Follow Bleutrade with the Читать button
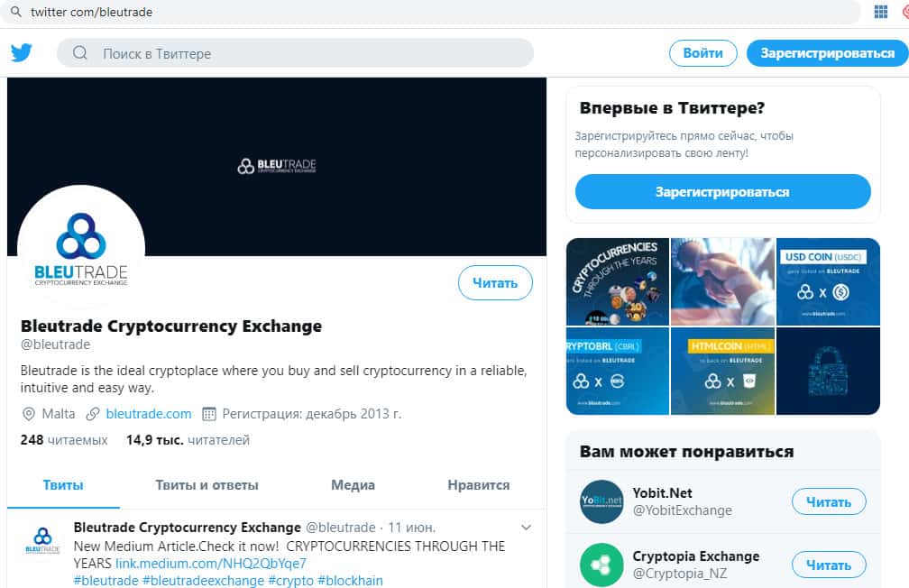This screenshot has width=909, height=588. [495, 283]
